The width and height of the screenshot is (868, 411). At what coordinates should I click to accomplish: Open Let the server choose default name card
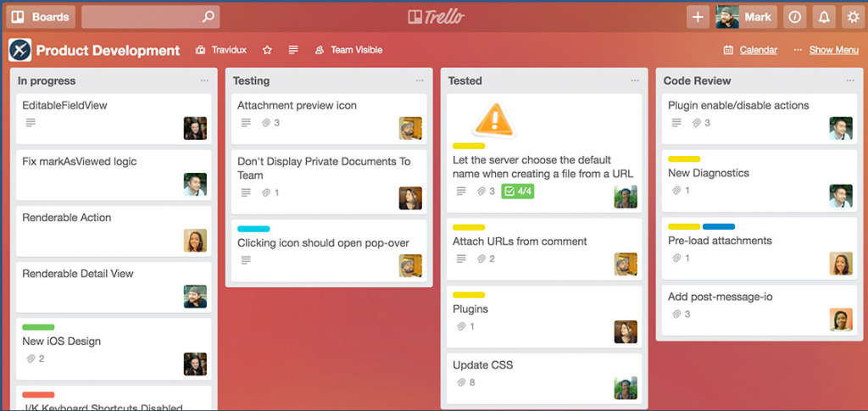[x=544, y=153]
